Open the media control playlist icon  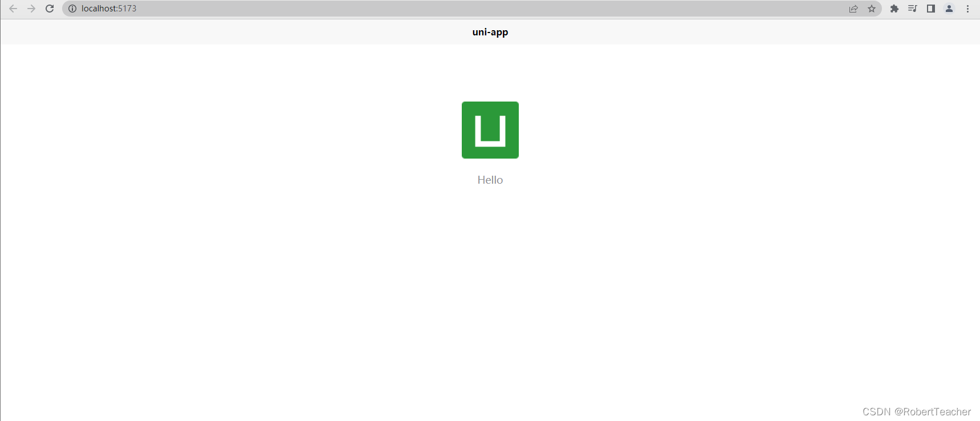913,9
